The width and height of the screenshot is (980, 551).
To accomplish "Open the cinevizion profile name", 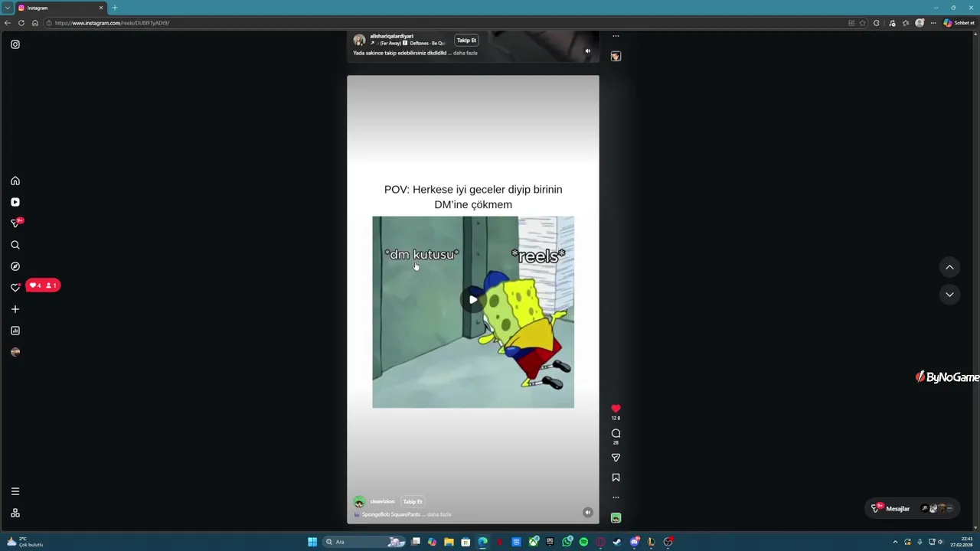I will pyautogui.click(x=382, y=501).
